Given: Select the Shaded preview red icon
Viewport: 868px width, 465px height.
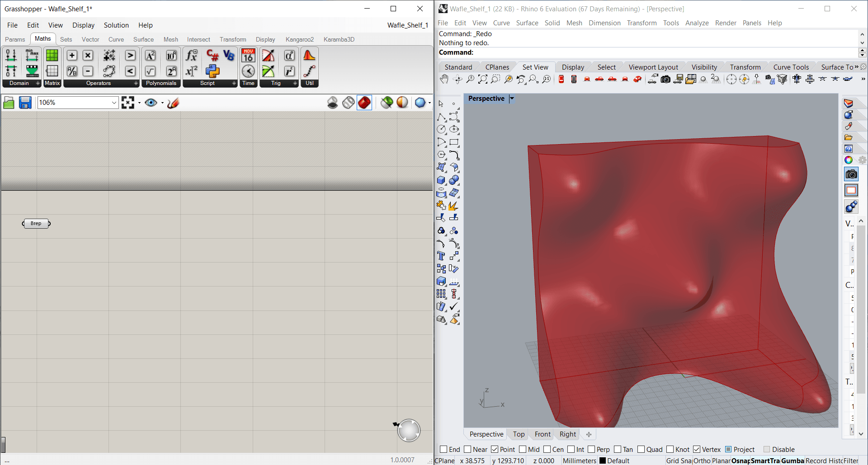Looking at the screenshot, I should pyautogui.click(x=364, y=103).
